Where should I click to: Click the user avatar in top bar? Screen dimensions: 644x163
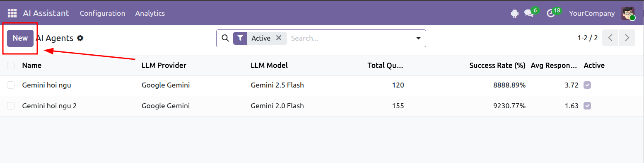point(628,13)
